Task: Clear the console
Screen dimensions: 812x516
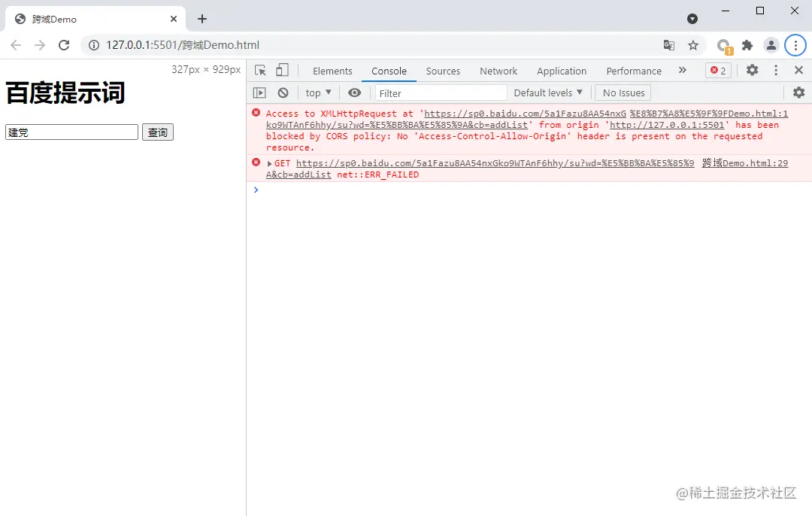Action: [283, 93]
